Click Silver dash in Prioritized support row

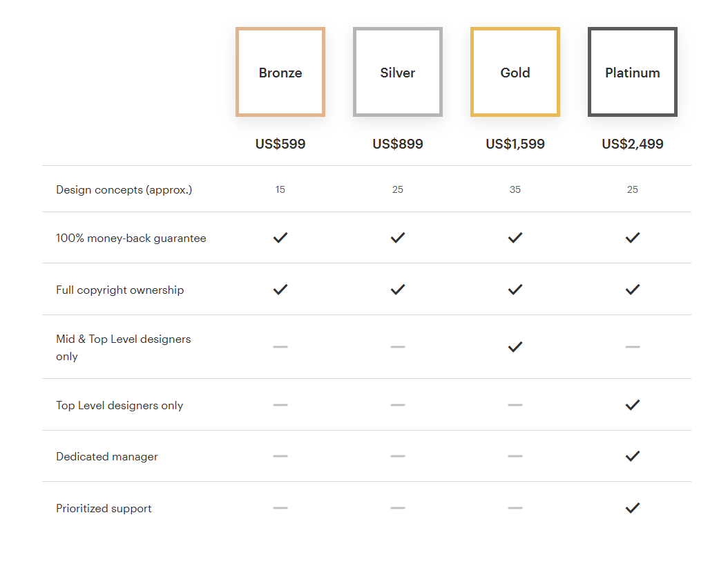[398, 508]
